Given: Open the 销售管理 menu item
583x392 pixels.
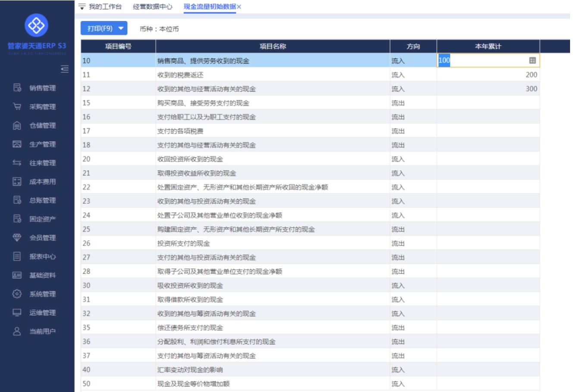Looking at the screenshot, I should pyautogui.click(x=42, y=88).
